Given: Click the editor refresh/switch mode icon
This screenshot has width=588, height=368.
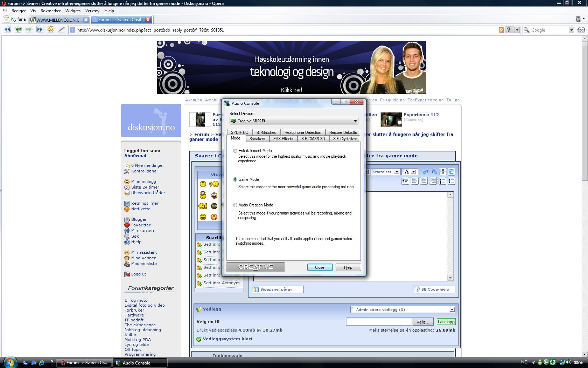Looking at the screenshot, I should [451, 172].
